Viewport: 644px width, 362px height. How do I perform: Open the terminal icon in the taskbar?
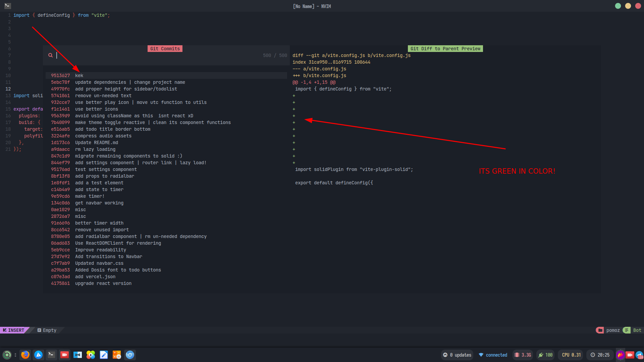51,355
